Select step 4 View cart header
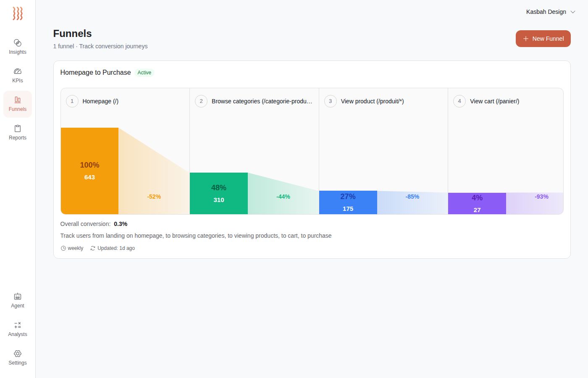588x378 pixels. [x=494, y=101]
